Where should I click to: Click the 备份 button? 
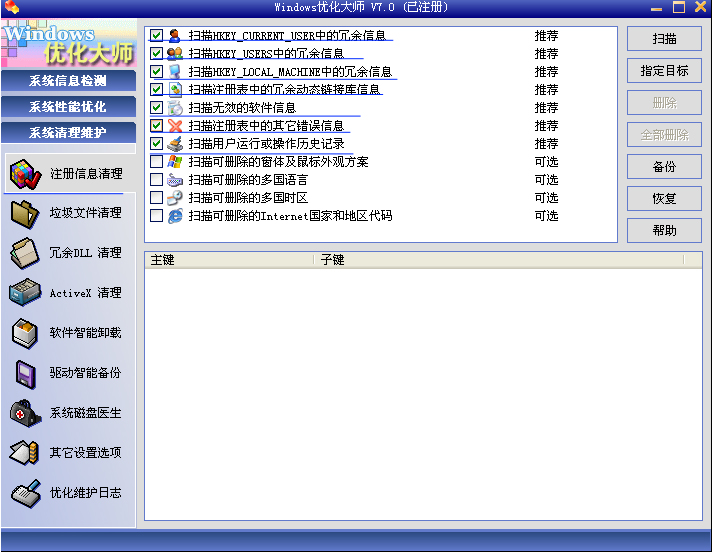coord(664,166)
